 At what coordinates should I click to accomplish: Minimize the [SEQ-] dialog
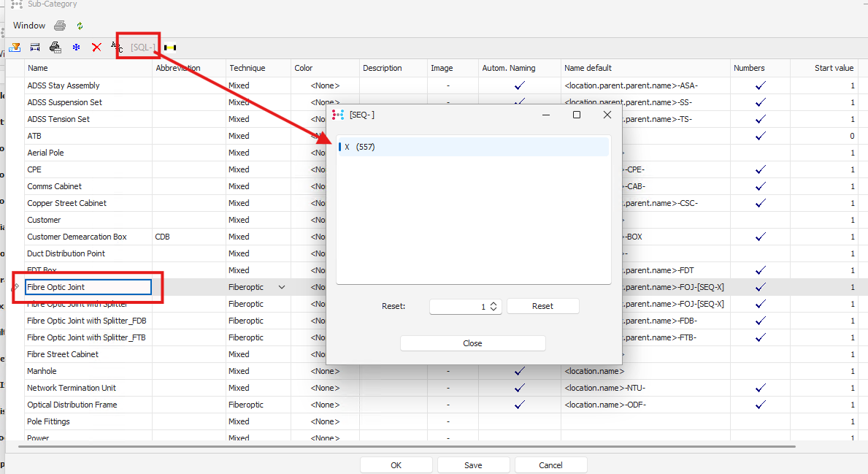coord(546,115)
